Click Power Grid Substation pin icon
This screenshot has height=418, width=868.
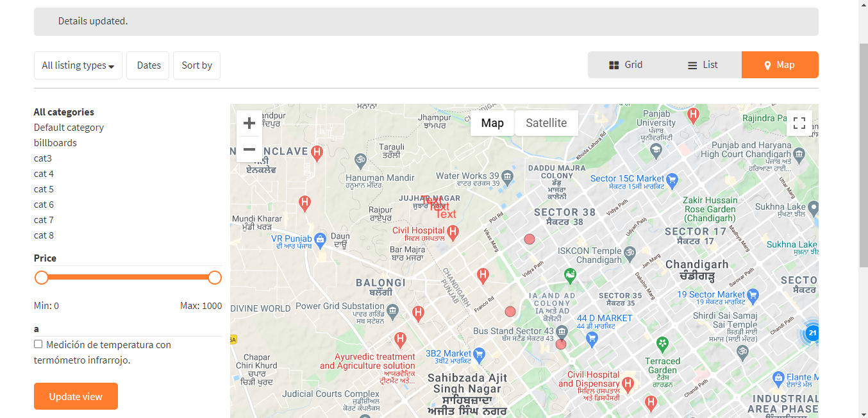[392, 311]
